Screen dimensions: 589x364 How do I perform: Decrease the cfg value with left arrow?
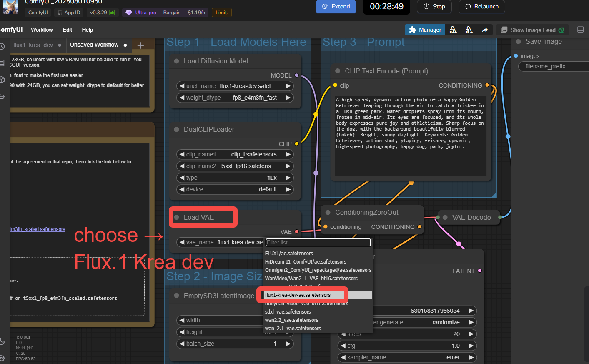[x=343, y=346]
